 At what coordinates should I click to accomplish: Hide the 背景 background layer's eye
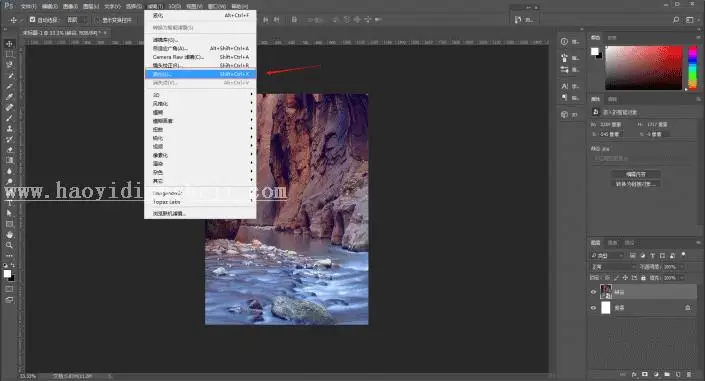[593, 308]
